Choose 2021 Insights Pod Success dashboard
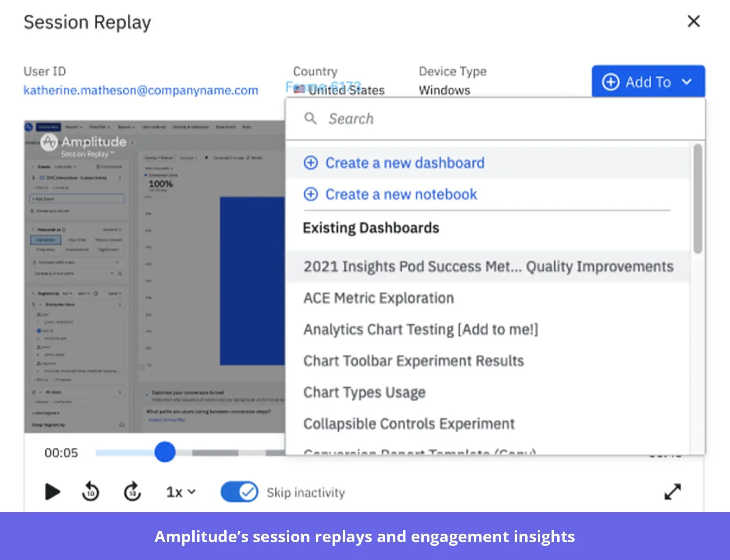This screenshot has width=730, height=560. click(x=488, y=266)
